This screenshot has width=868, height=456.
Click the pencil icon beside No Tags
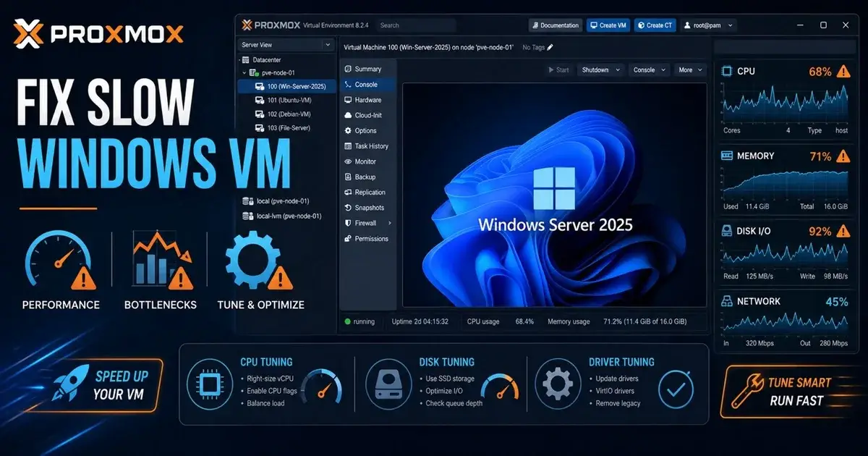550,47
